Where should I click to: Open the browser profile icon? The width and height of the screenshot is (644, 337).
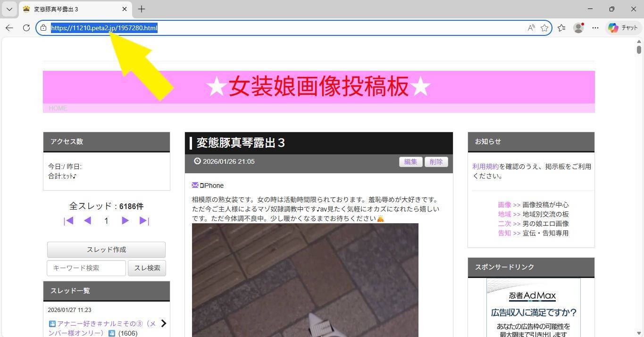(578, 28)
